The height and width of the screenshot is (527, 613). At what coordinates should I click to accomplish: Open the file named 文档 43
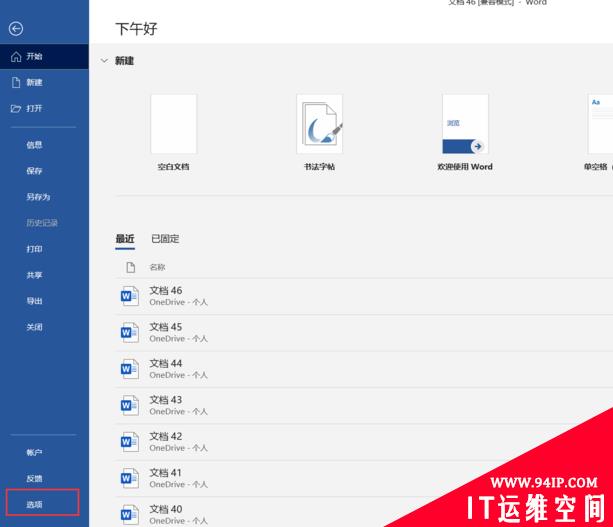coord(166,400)
